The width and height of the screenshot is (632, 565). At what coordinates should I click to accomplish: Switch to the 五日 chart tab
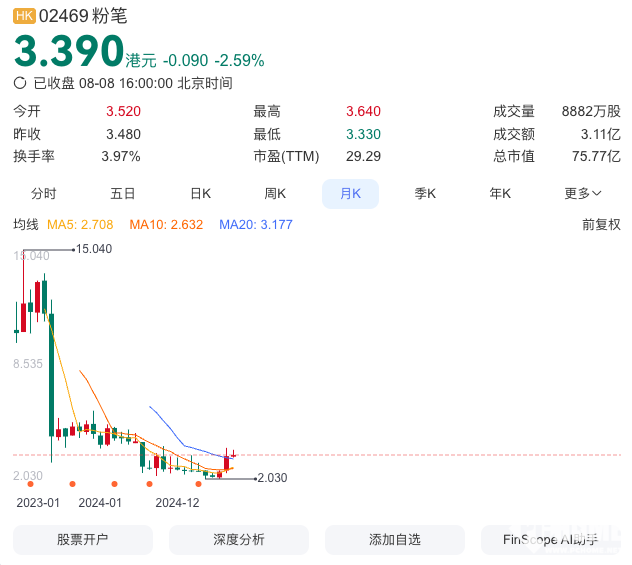[122, 194]
